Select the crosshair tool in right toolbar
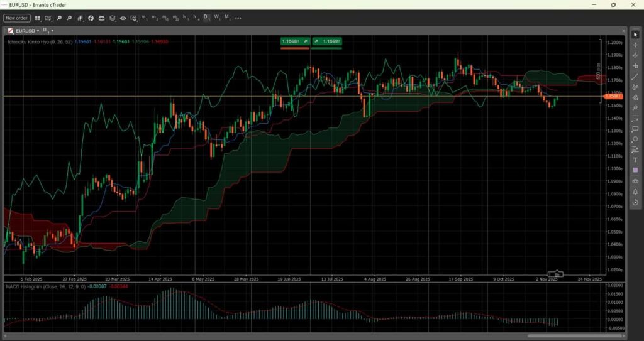Image resolution: width=644 pixels, height=341 pixels. point(635,45)
